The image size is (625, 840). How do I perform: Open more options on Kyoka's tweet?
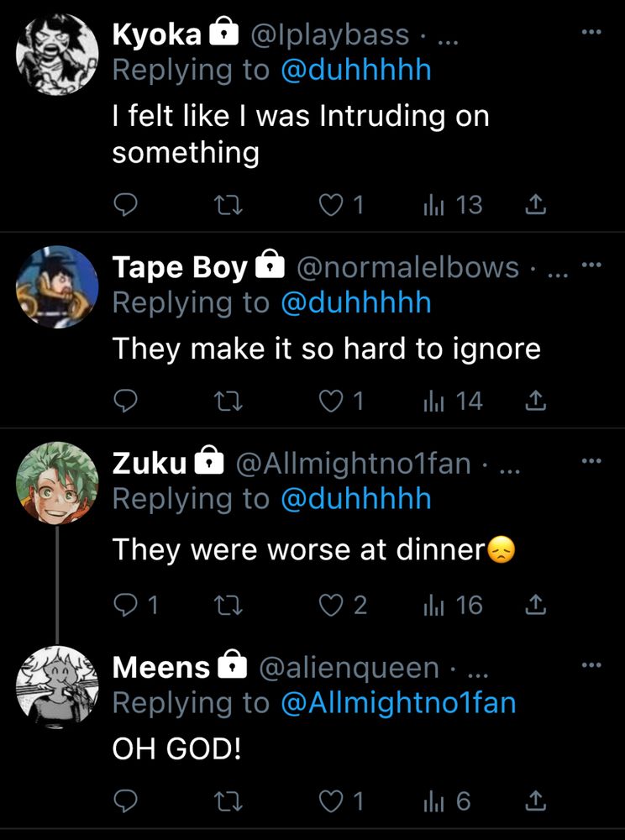591,32
